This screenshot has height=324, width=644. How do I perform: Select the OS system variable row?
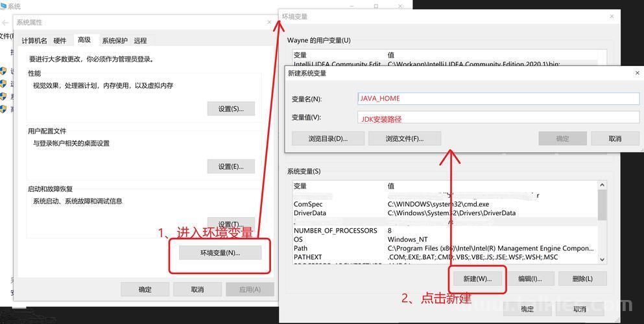pos(445,240)
